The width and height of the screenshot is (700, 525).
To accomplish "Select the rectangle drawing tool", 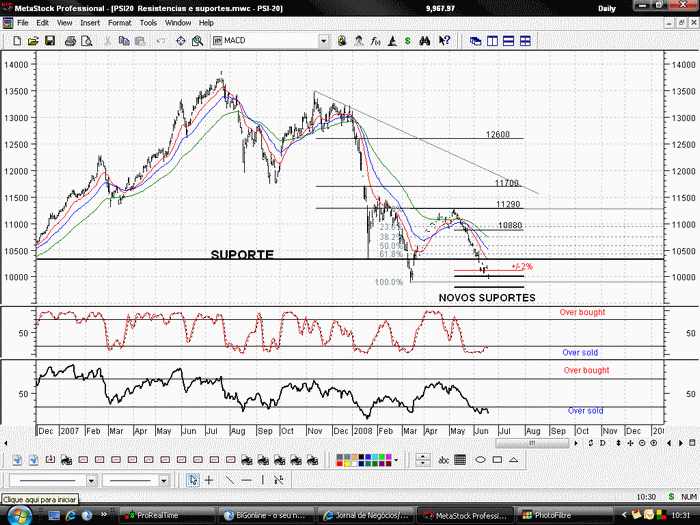I will [x=497, y=460].
